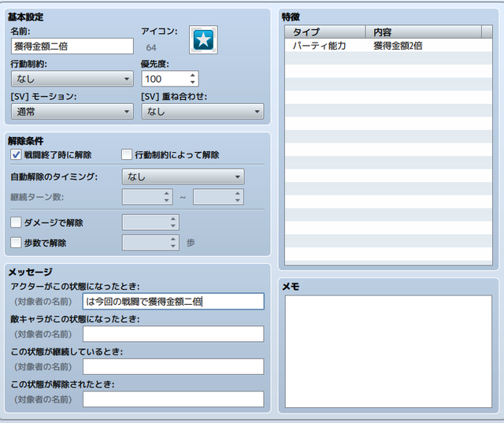The height and width of the screenshot is (423, 504).
Task: Open the [SV] モーション dropdown
Action: pos(72,112)
